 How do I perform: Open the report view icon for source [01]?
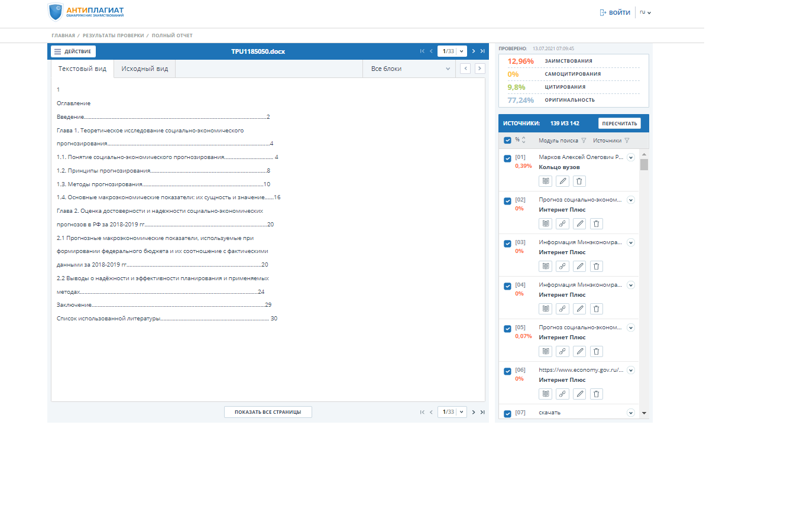pos(546,181)
